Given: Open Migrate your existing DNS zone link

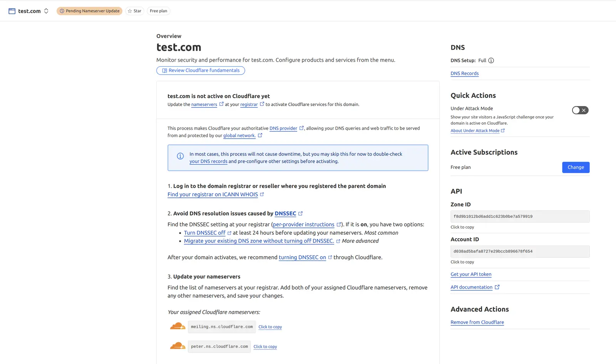Looking at the screenshot, I should pos(259,241).
